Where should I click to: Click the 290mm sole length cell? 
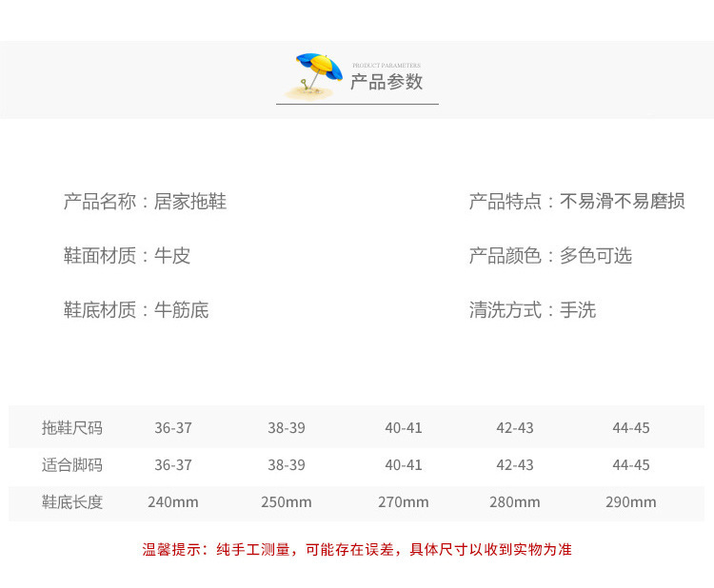tap(631, 502)
